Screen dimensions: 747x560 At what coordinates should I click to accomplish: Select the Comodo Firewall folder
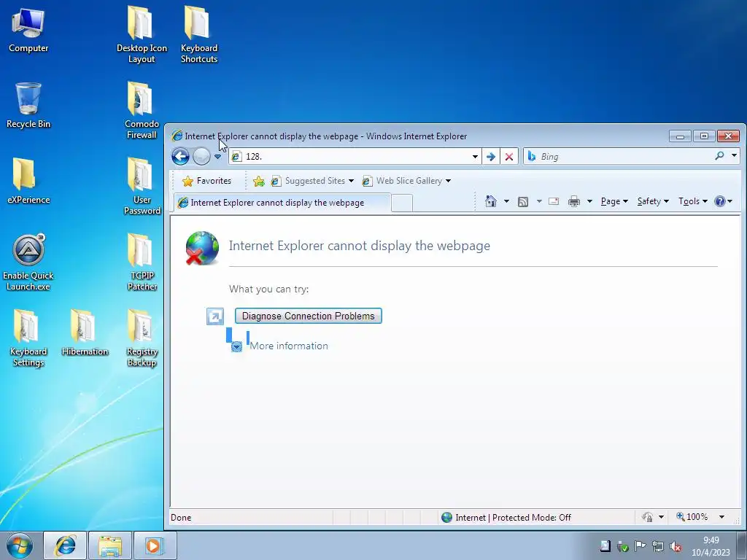pyautogui.click(x=142, y=111)
